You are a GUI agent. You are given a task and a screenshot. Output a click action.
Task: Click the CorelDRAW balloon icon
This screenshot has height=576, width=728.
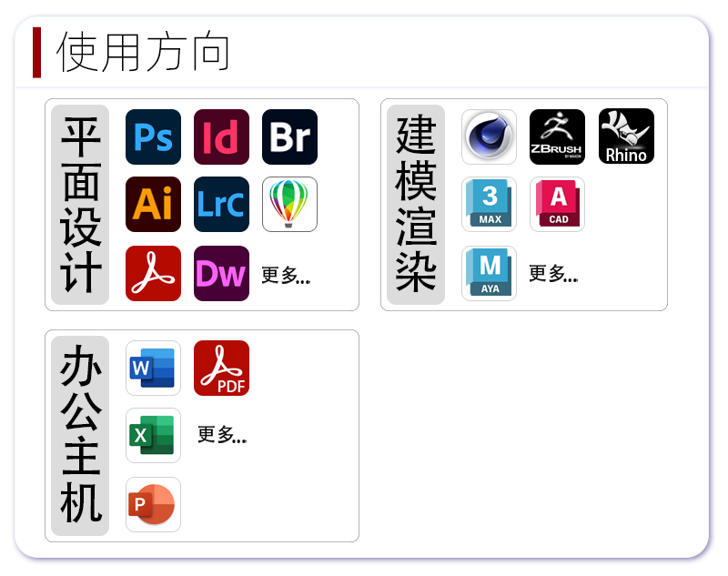tap(289, 204)
